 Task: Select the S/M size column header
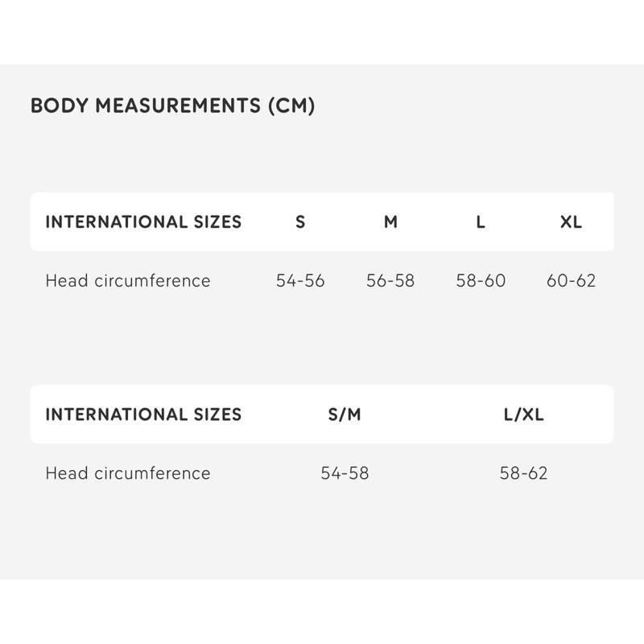pos(345,415)
